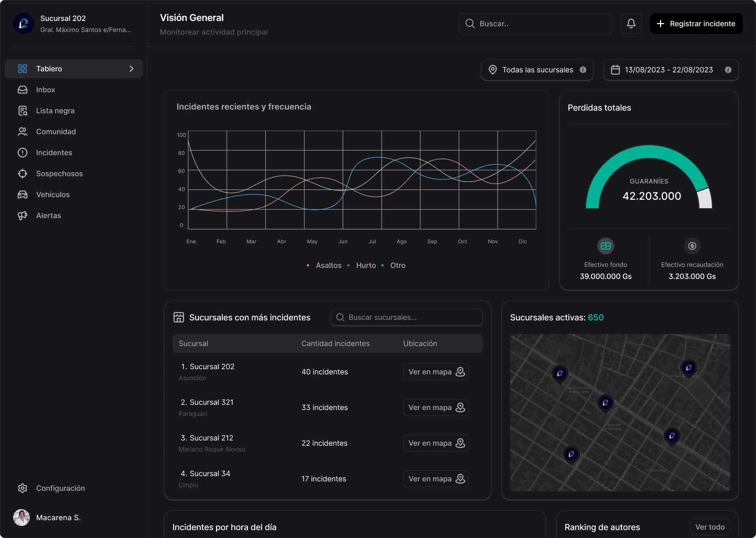
Task: Toggle the Otro legend series
Action: (x=393, y=265)
